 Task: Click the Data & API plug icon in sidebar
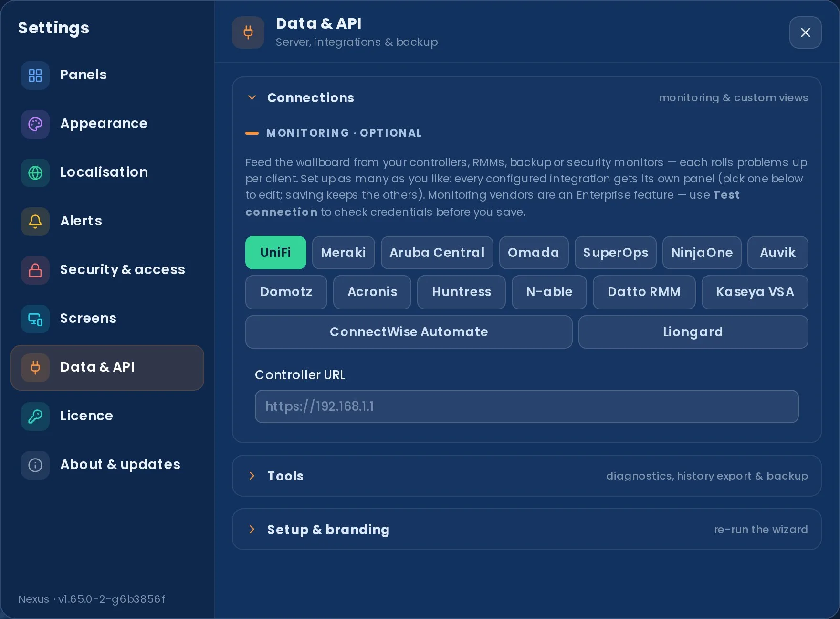35,367
